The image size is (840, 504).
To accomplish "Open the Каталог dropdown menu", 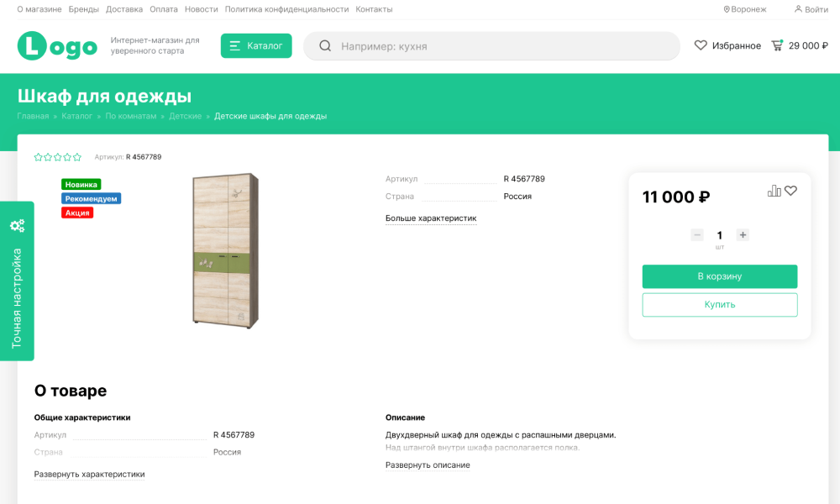I will pyautogui.click(x=255, y=46).
